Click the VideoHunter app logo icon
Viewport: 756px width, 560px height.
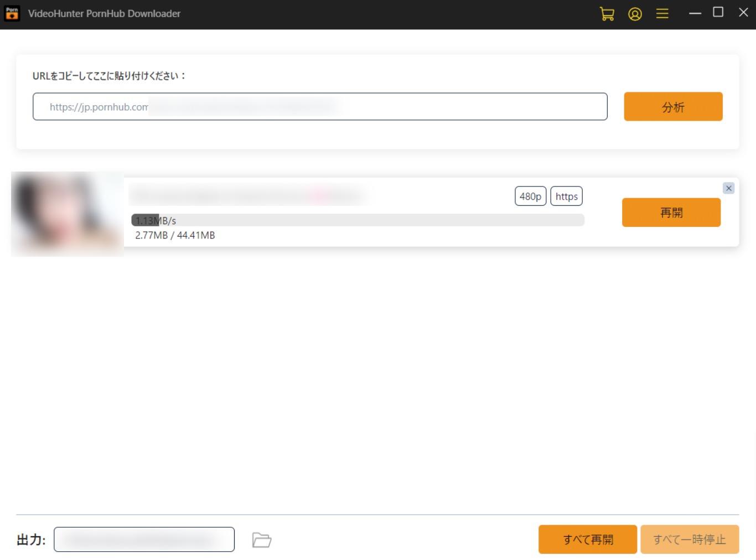point(12,13)
